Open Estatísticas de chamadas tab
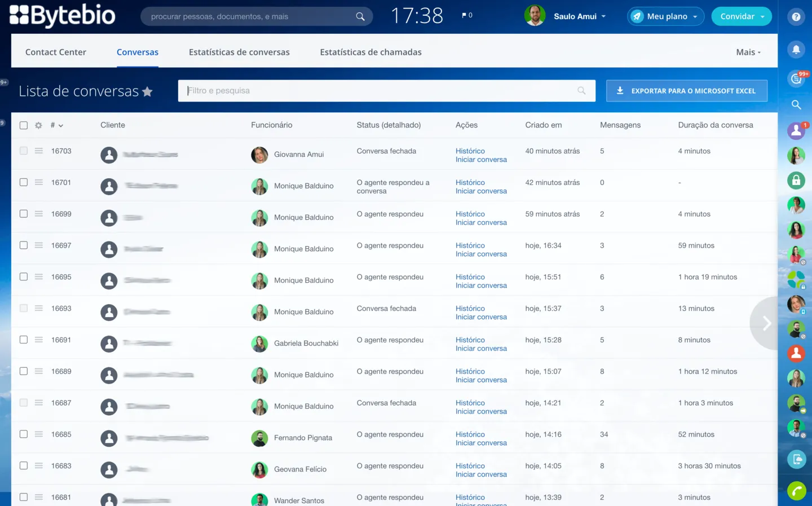 370,52
